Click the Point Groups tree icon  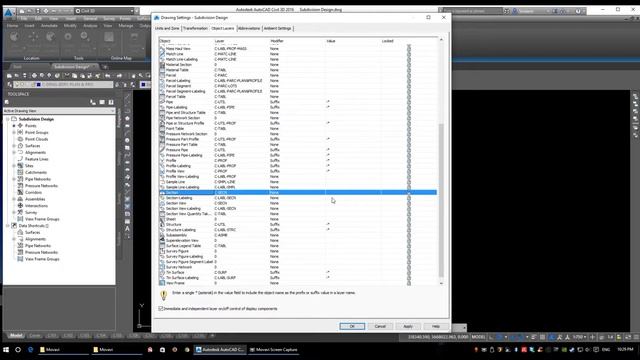pos(20,132)
